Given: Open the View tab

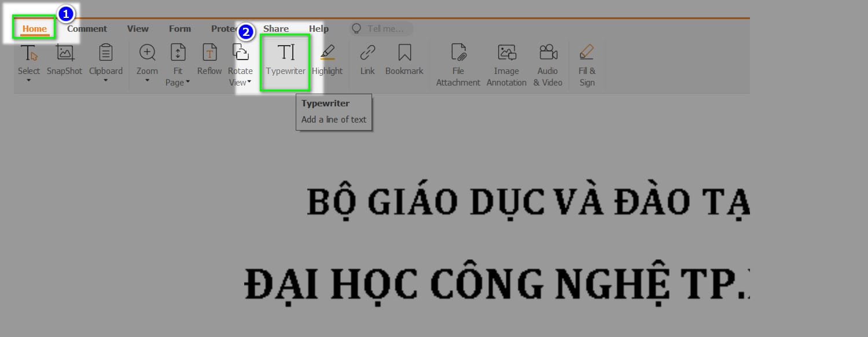Looking at the screenshot, I should 138,28.
